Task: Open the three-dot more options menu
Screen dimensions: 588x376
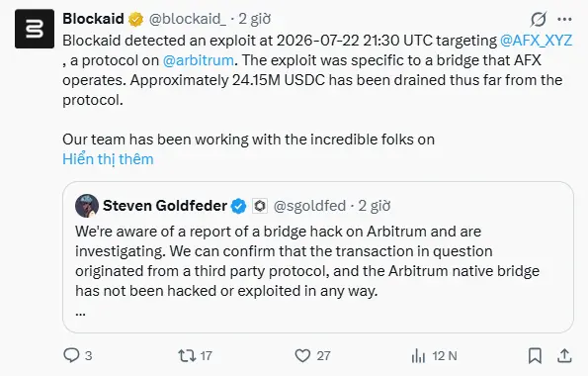Action: [x=564, y=19]
